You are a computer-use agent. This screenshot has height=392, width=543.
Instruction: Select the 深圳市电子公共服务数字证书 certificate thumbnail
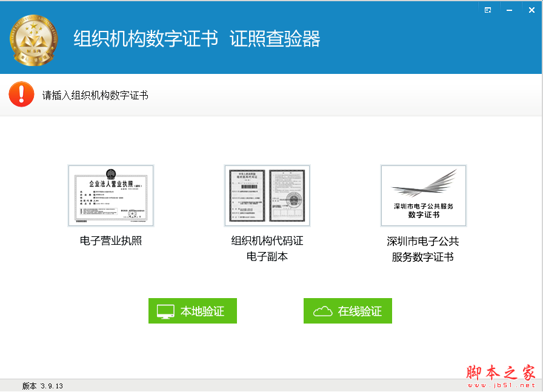[423, 195]
